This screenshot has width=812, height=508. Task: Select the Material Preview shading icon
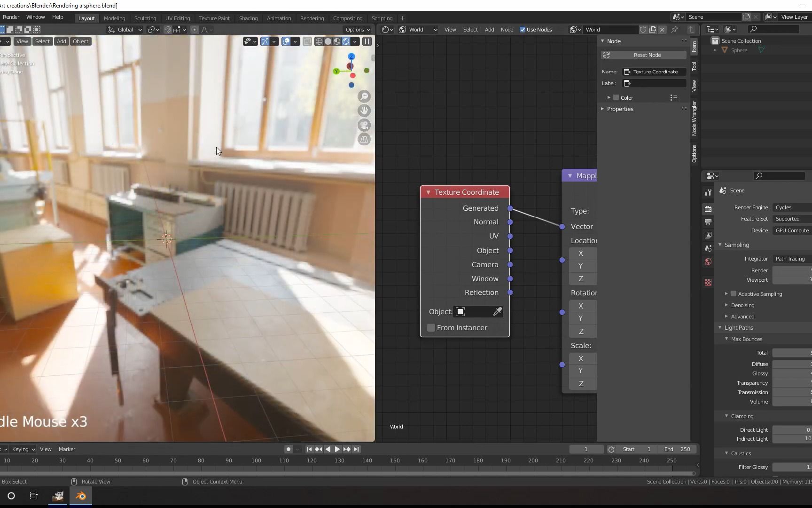pyautogui.click(x=337, y=41)
